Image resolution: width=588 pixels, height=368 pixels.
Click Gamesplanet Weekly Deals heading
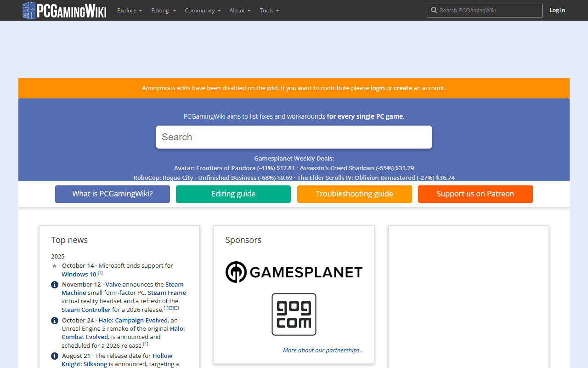click(x=294, y=158)
